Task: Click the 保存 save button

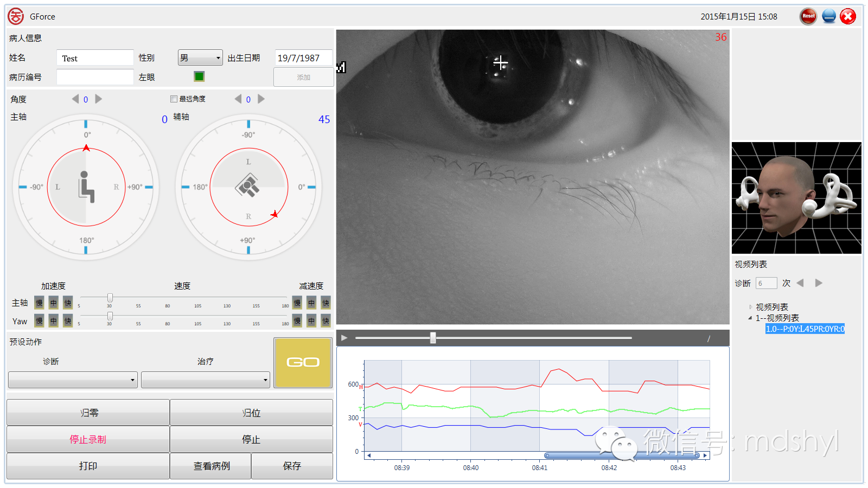Action: (x=292, y=466)
